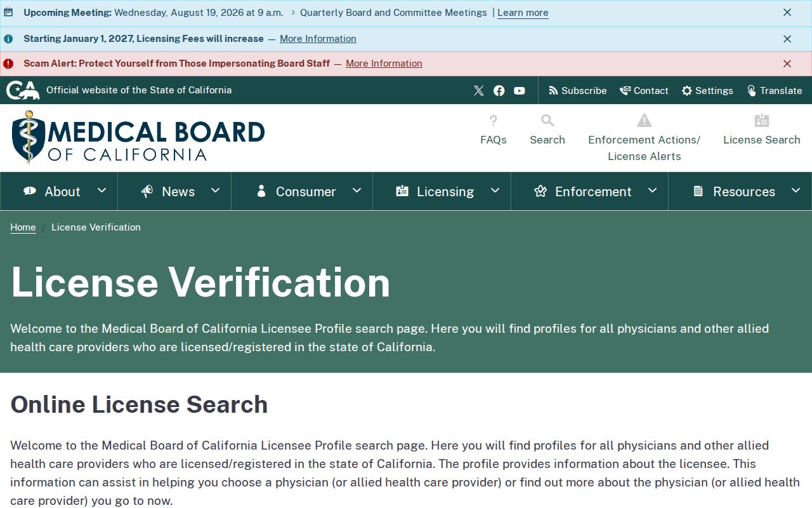Dismiss the Upcoming Meeting banner
Image resolution: width=812 pixels, height=508 pixels.
coord(787,13)
